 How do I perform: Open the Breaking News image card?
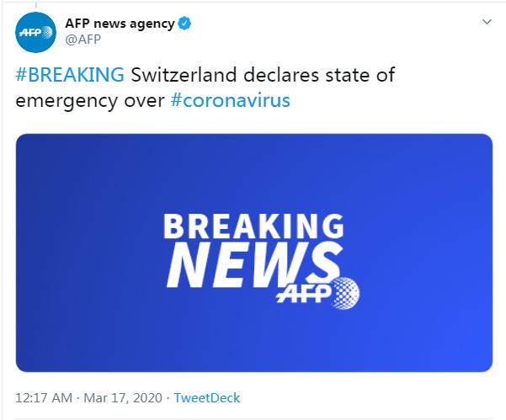(254, 253)
